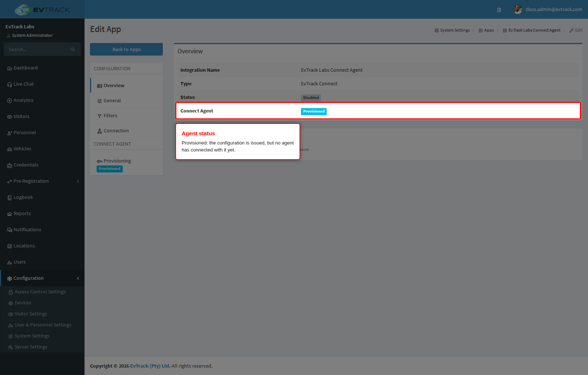Viewport: 588px width, 375px height.
Task: Click the Disabled status badge
Action: 311,98
